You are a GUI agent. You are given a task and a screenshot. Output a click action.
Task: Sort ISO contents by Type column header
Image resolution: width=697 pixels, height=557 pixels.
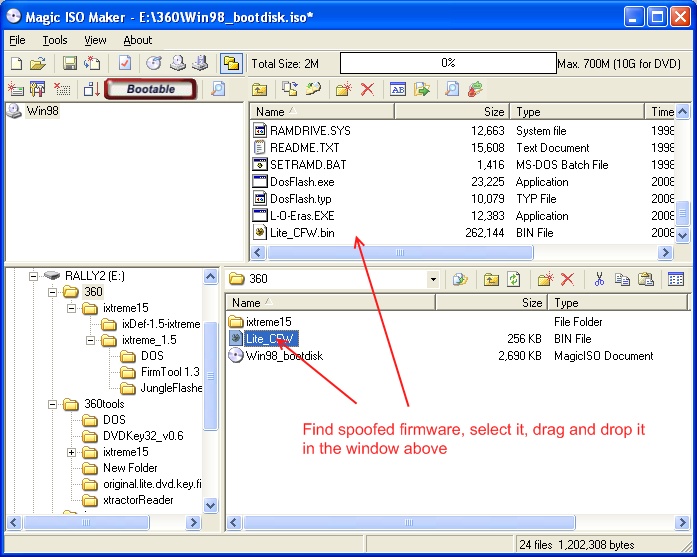tap(577, 112)
